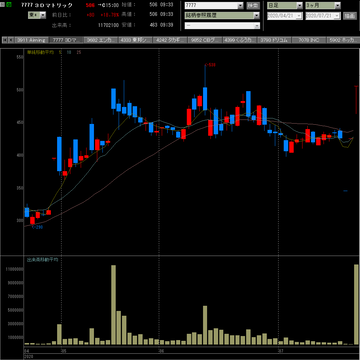Screen dimensions: 360x360
Task: Click the 11000000 volume axis label
Action: 13,269
